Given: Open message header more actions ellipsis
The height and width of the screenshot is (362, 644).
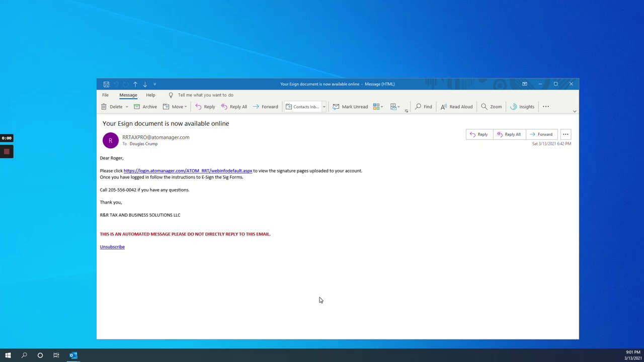Looking at the screenshot, I should coord(566,134).
